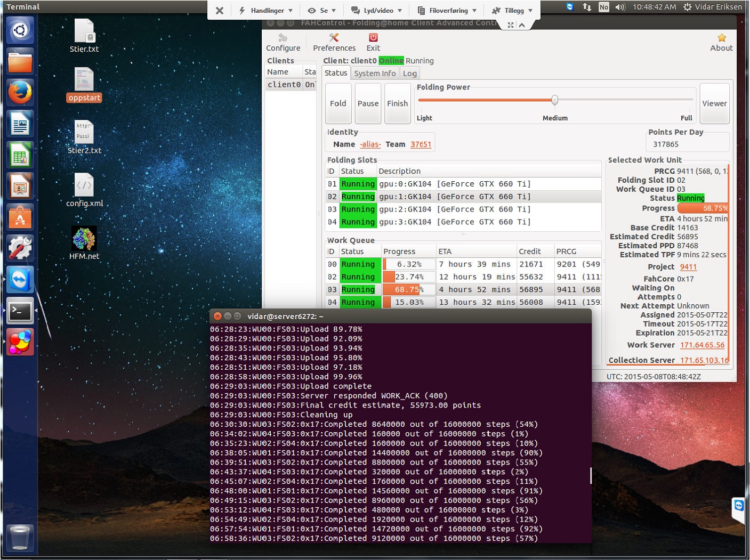This screenshot has width=750, height=560.
Task: Launch Firefox from the launcher
Action: click(x=20, y=93)
